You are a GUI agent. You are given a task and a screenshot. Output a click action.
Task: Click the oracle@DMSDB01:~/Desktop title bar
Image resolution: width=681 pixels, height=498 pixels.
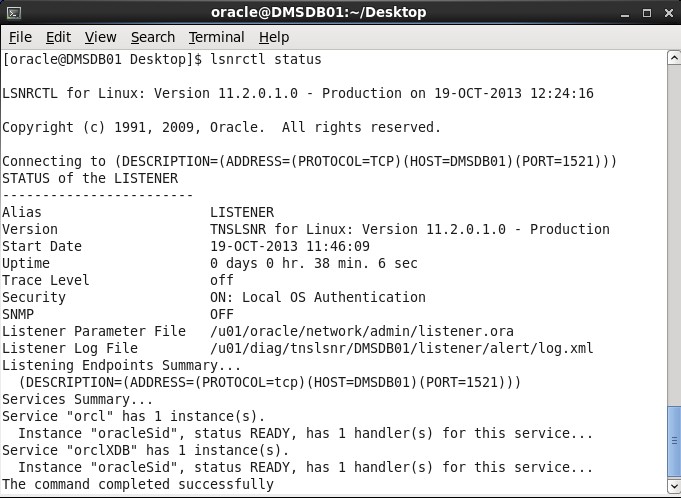[x=318, y=13]
